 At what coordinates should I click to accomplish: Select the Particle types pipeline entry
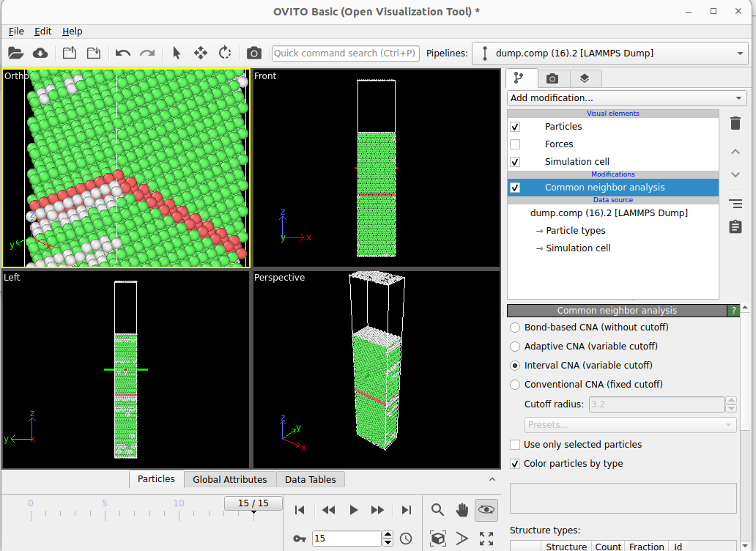575,230
